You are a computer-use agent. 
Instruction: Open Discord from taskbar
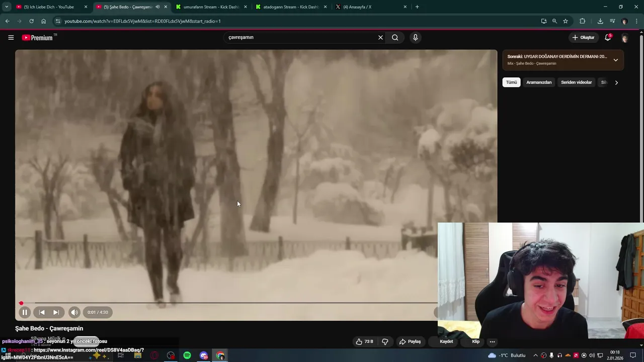[x=204, y=355]
